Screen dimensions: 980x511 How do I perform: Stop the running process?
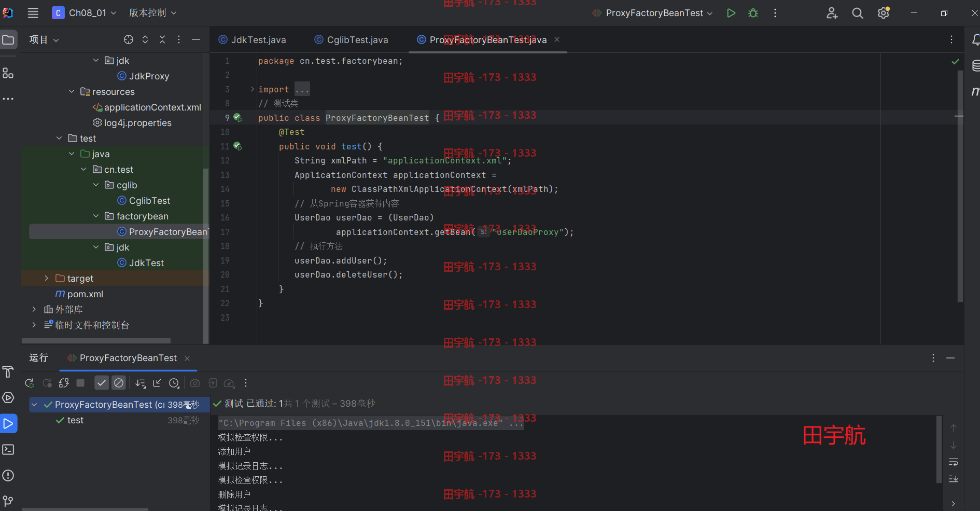pyautogui.click(x=80, y=383)
